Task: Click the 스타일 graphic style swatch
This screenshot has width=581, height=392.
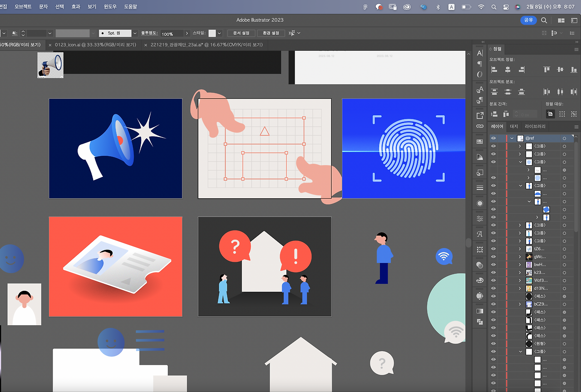Action: point(212,33)
